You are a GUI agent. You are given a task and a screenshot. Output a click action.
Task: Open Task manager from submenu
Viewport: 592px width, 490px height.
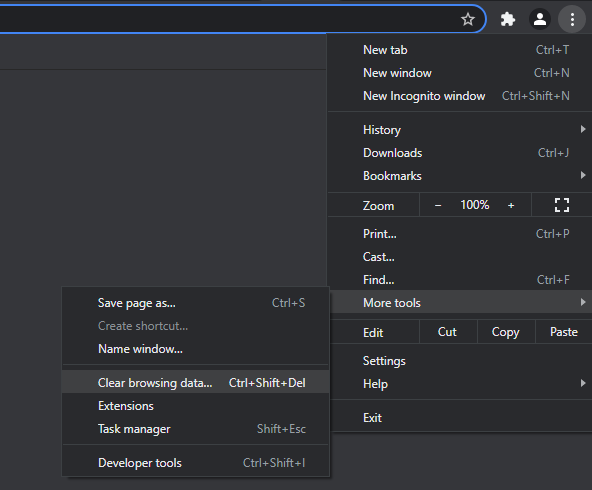tap(196, 428)
